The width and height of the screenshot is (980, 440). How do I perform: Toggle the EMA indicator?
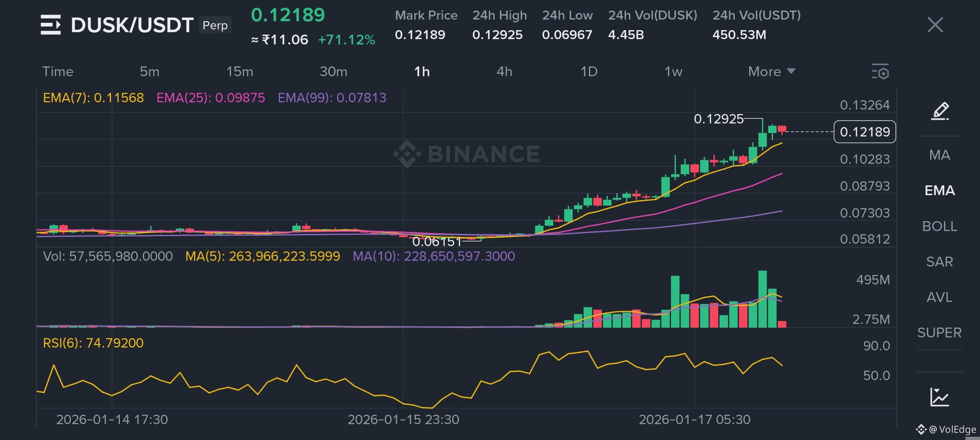click(940, 191)
